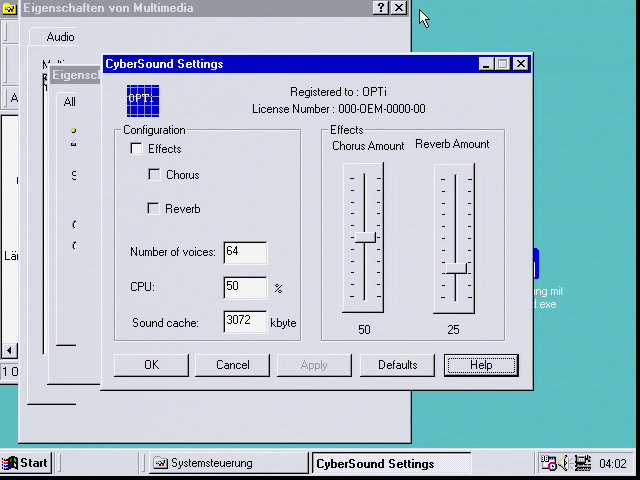Check the Reverb option
Viewport: 640px width, 480px height.
154,209
